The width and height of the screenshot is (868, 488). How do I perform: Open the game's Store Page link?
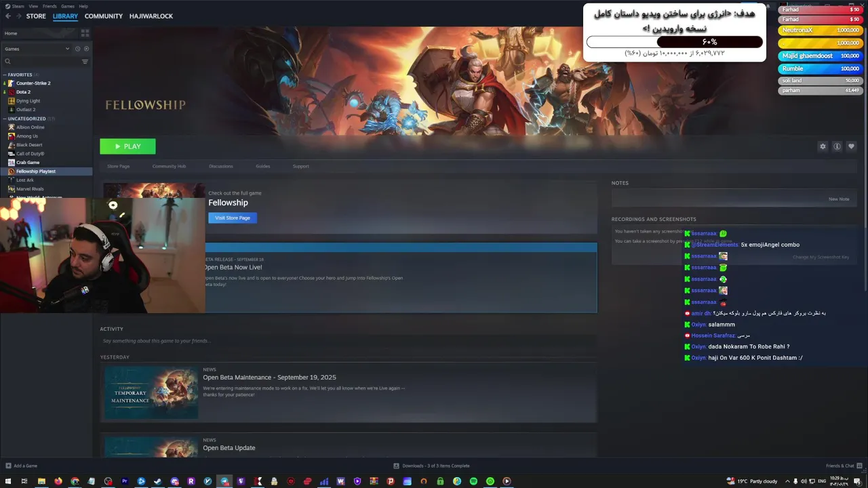coord(118,166)
